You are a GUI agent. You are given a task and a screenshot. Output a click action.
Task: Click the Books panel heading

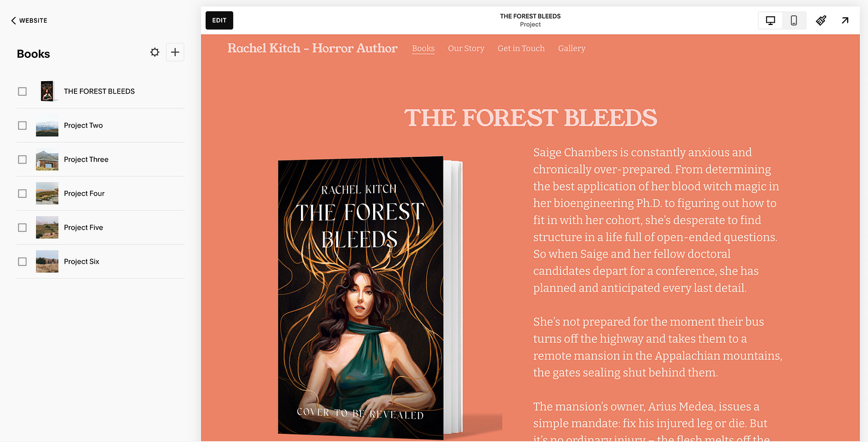[x=33, y=54]
